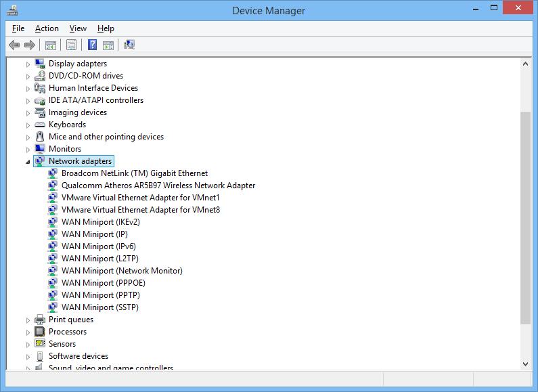The image size is (538, 392).
Task: Select Qualcomm Atheros AR5B97 Wireless Network Adapter
Action: tap(158, 186)
